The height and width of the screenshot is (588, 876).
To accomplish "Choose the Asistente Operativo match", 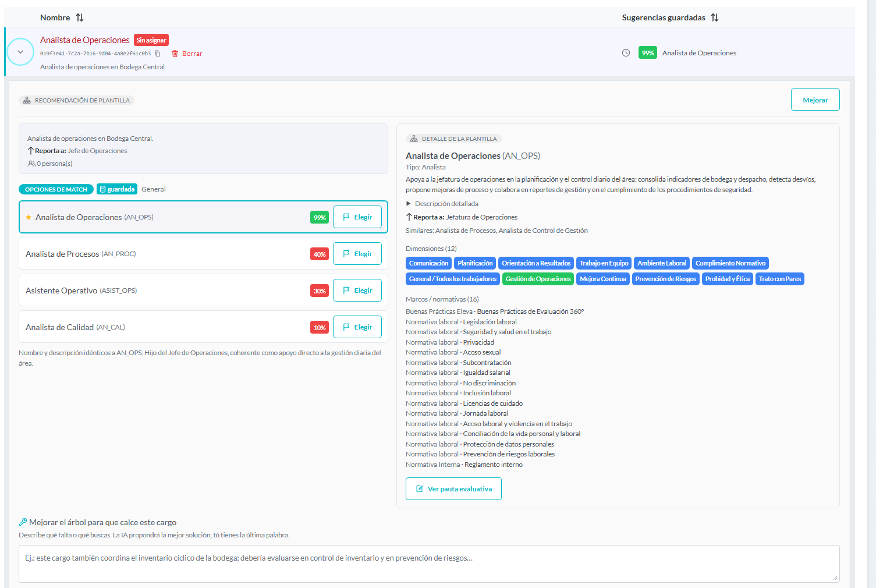I will tap(357, 291).
